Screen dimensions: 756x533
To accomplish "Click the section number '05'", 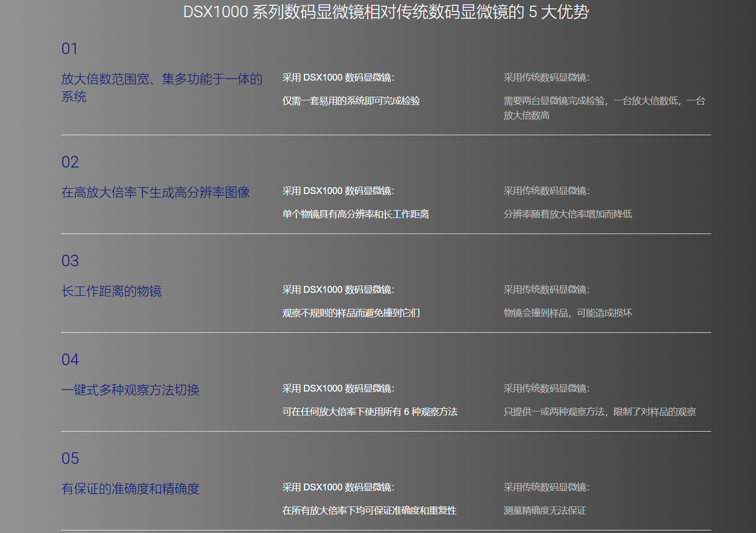I will 70,459.
